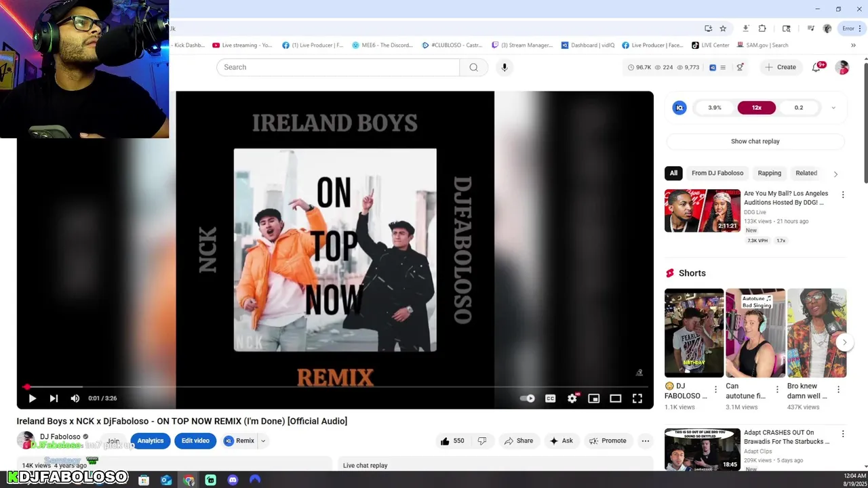
Task: Select From DJ Faboloso filter chip
Action: [x=717, y=173]
